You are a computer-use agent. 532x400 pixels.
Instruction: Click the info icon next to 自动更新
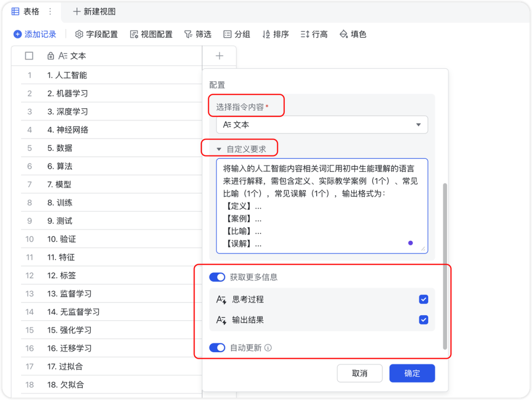(268, 348)
